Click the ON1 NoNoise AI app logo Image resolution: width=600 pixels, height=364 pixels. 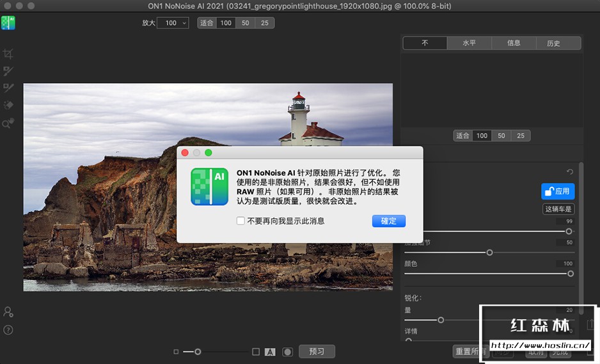pos(8,23)
